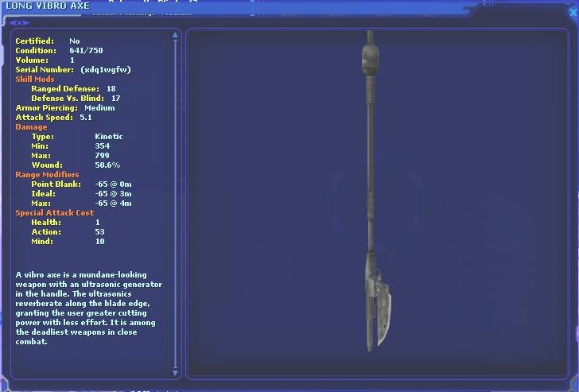The height and width of the screenshot is (392, 579).
Task: Click Attack Speed: 5.1
Action: click(x=53, y=118)
